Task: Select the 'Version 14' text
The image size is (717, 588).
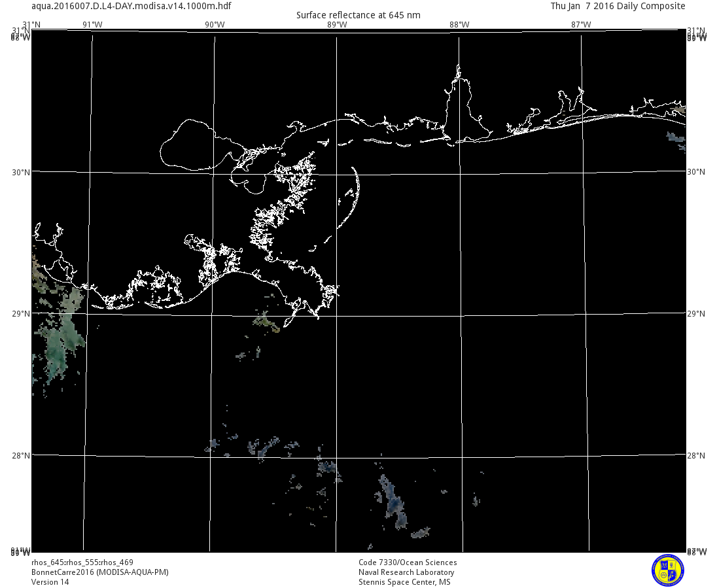Action: (x=50, y=582)
